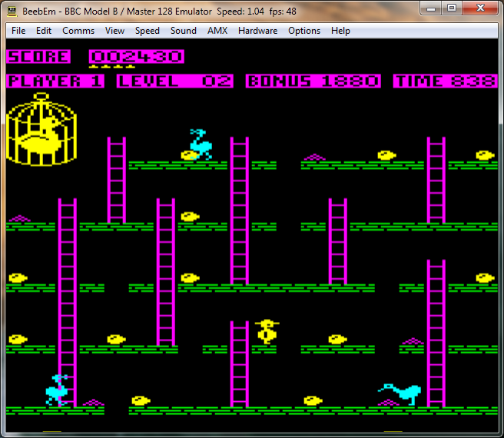Click the purple seed pile at far left platform

[20, 218]
